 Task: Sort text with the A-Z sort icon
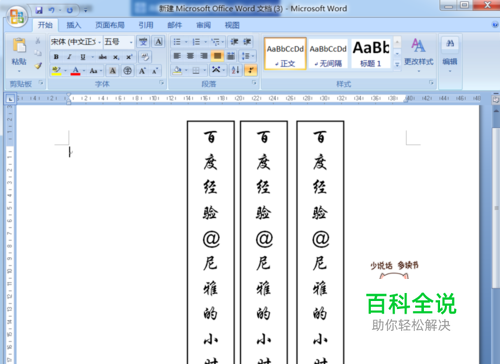click(235, 70)
